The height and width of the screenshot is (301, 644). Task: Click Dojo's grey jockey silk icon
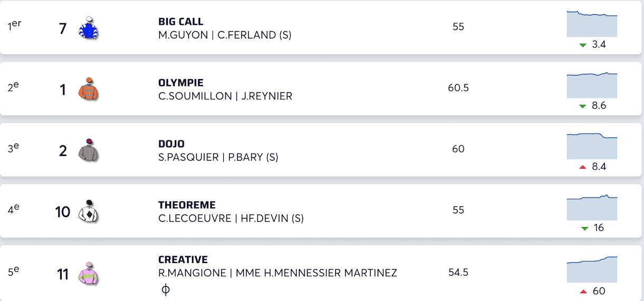pyautogui.click(x=89, y=150)
